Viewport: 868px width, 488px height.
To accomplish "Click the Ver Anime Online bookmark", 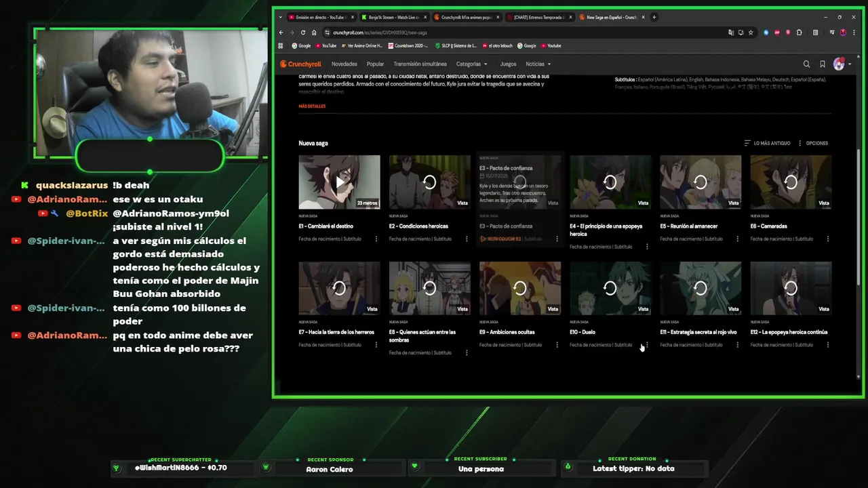I will tap(361, 45).
